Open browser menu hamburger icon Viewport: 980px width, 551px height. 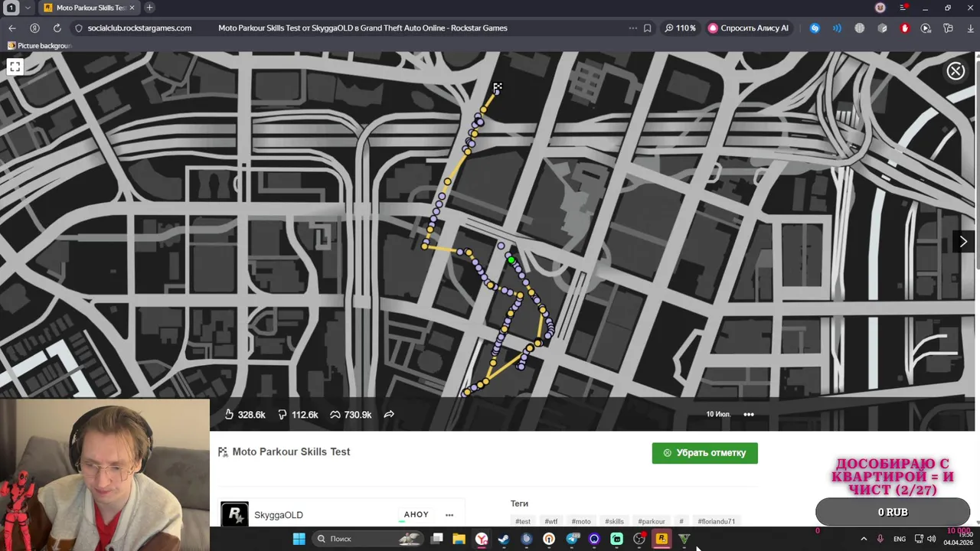903,8
